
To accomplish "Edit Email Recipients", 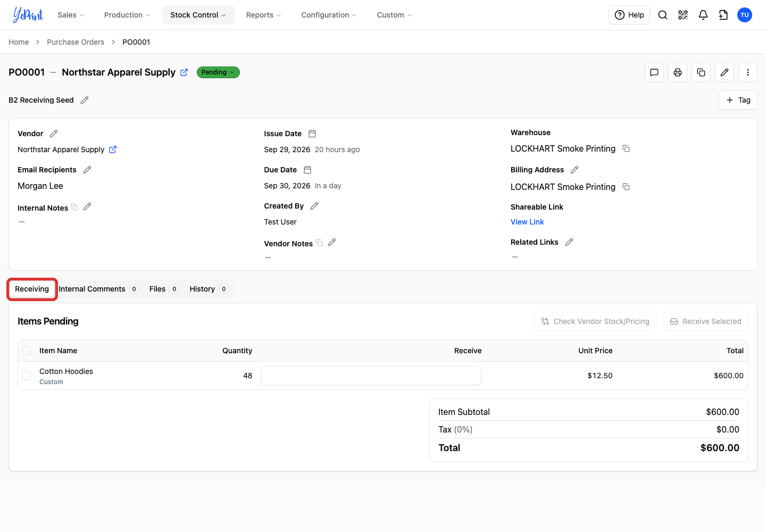I will (87, 170).
